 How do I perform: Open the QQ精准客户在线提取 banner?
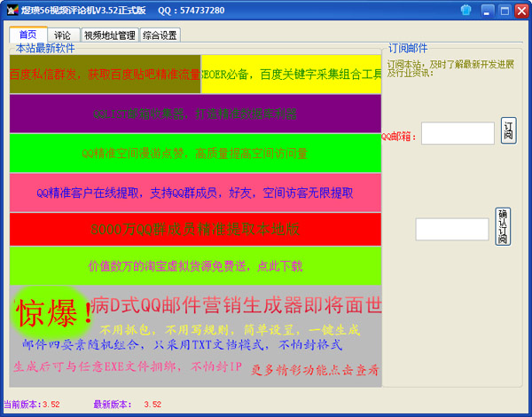pos(195,193)
